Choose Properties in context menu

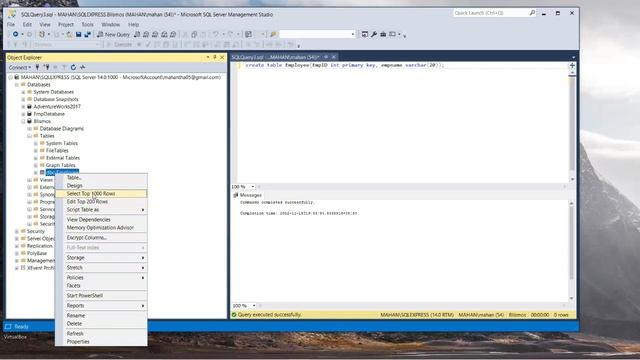click(101, 342)
